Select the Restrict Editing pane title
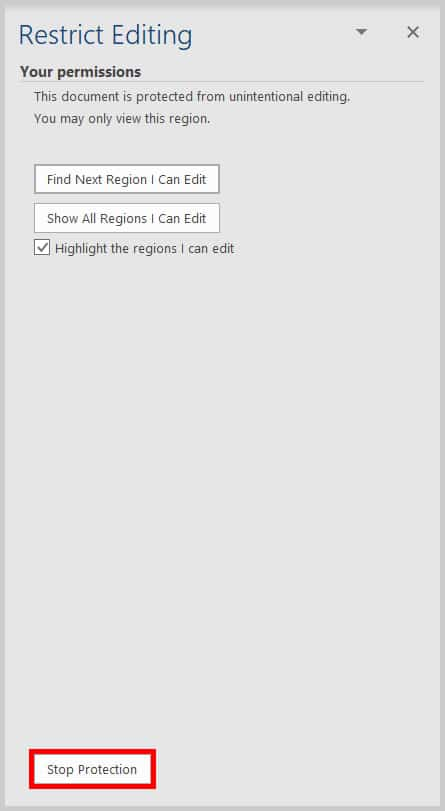The width and height of the screenshot is (445, 811). [x=106, y=35]
